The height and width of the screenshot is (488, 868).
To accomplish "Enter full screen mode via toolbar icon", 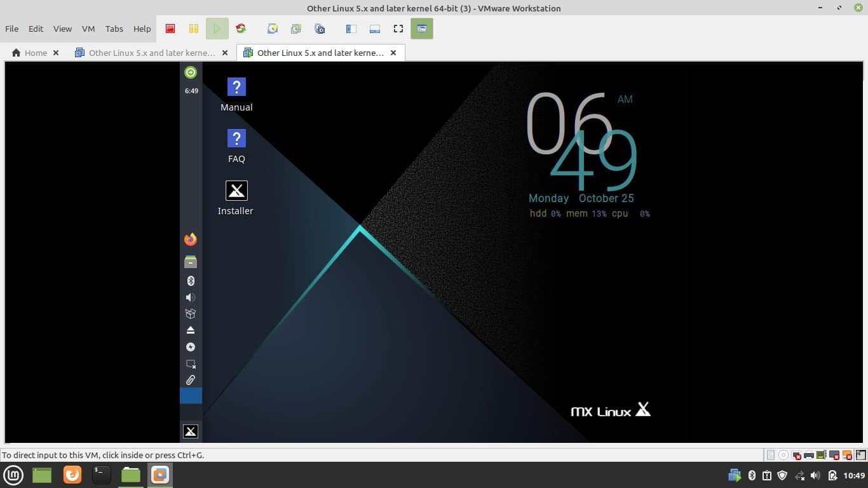I will pyautogui.click(x=398, y=29).
